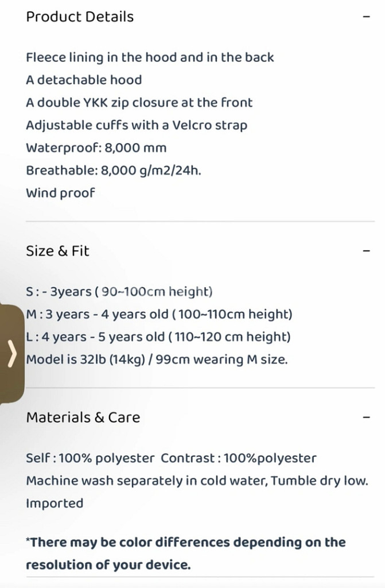The width and height of the screenshot is (385, 588).
Task: Click the bold color differences notice
Action: [x=185, y=554]
